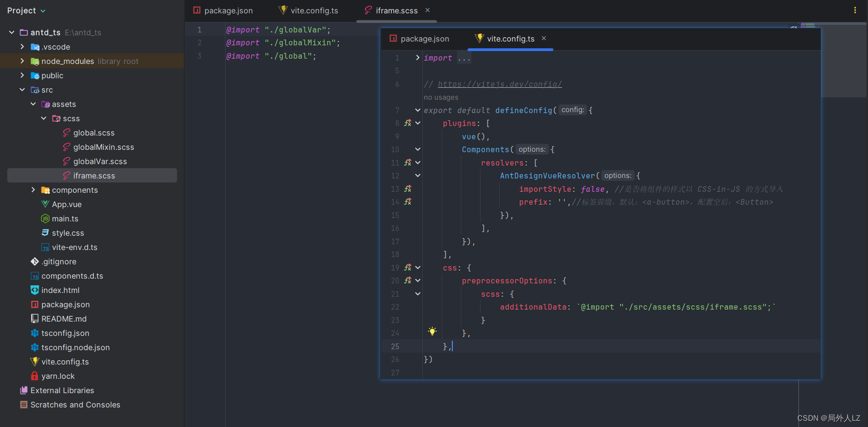Close vite.config.ts tab in floating editor
Viewport: 868px width, 427px height.
point(544,38)
